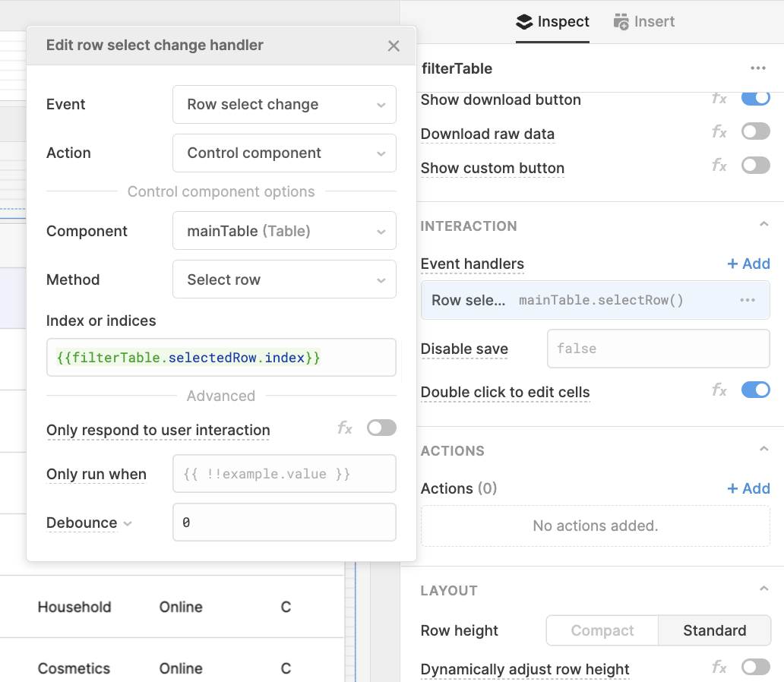Click the fx icon beside Show custom button

pyautogui.click(x=719, y=165)
